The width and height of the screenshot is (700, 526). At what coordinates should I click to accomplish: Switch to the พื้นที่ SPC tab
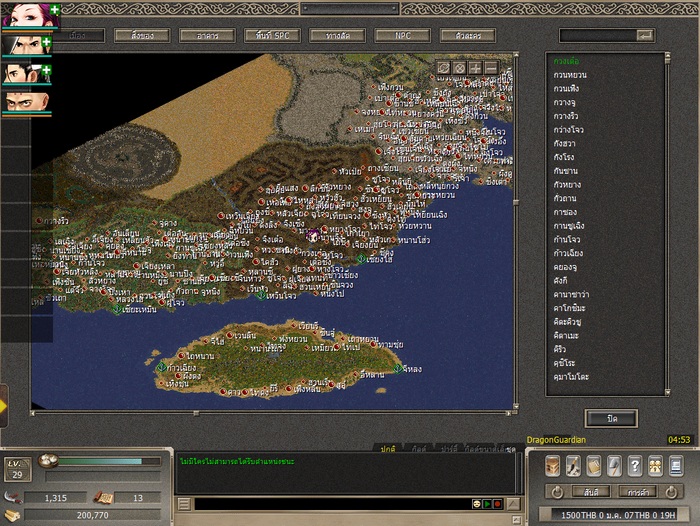272,35
